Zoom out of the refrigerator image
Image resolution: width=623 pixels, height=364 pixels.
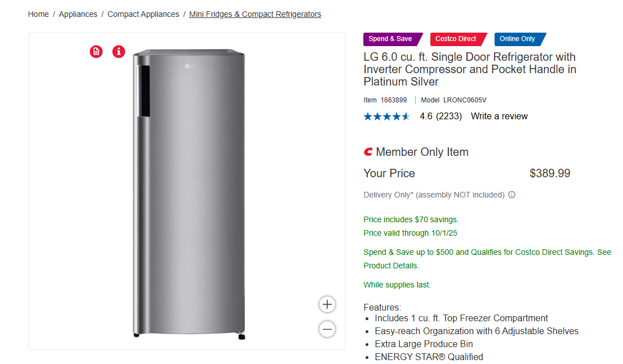[x=327, y=329]
